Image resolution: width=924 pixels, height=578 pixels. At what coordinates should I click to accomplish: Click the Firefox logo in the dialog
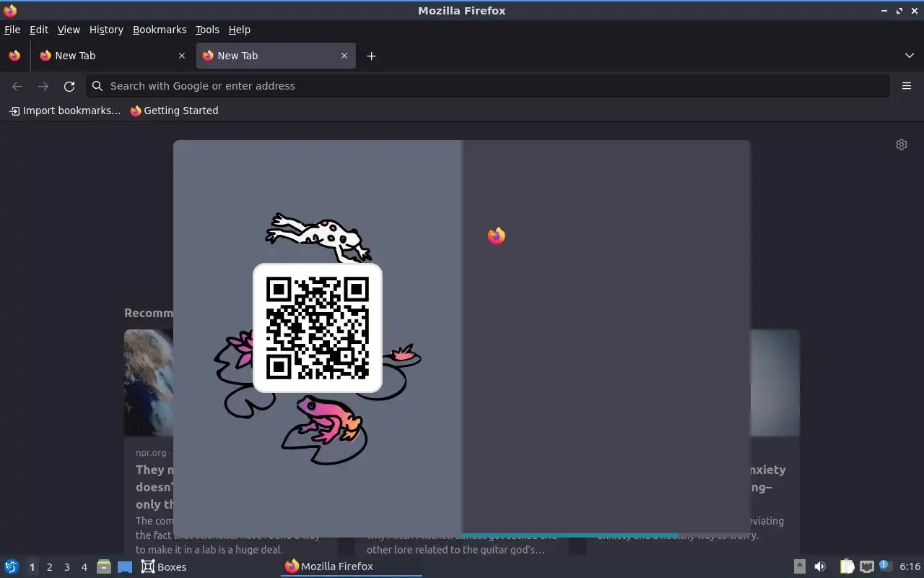[496, 236]
